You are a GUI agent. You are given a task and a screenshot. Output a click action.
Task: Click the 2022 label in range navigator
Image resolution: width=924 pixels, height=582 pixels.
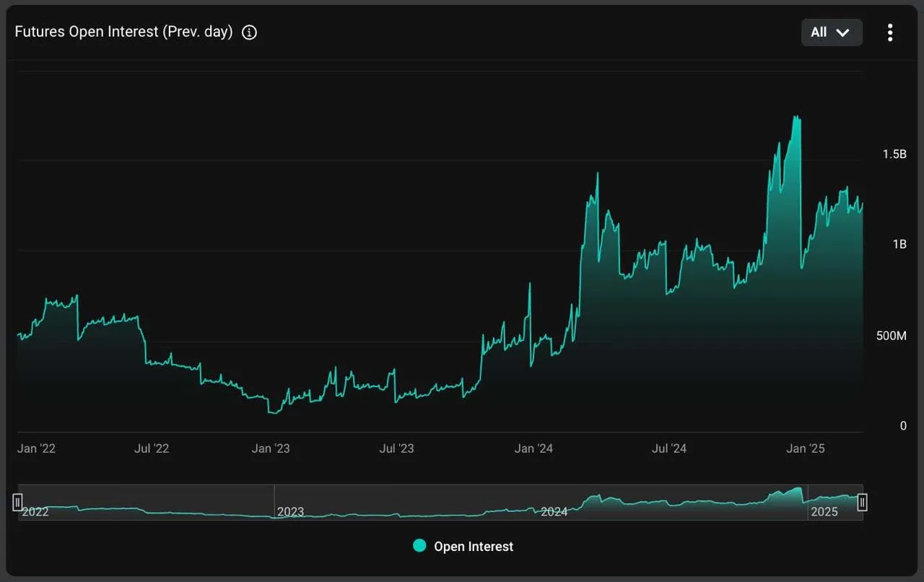click(x=36, y=511)
